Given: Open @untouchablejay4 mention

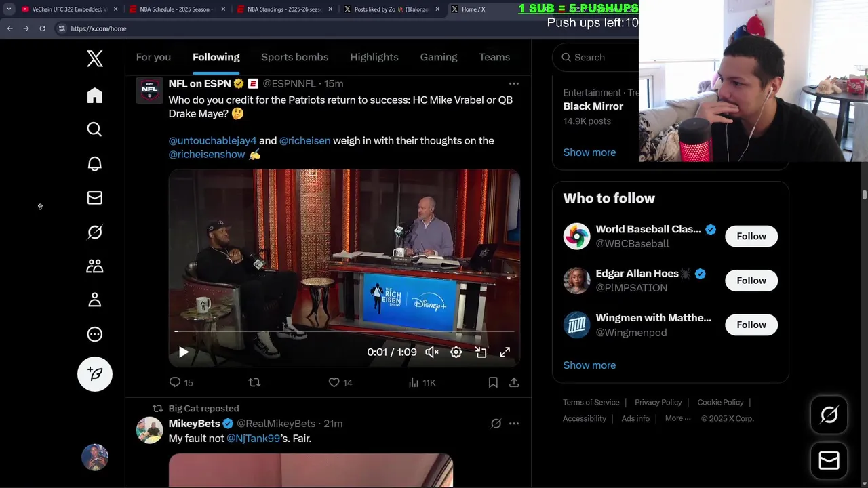Looking at the screenshot, I should click(x=212, y=140).
